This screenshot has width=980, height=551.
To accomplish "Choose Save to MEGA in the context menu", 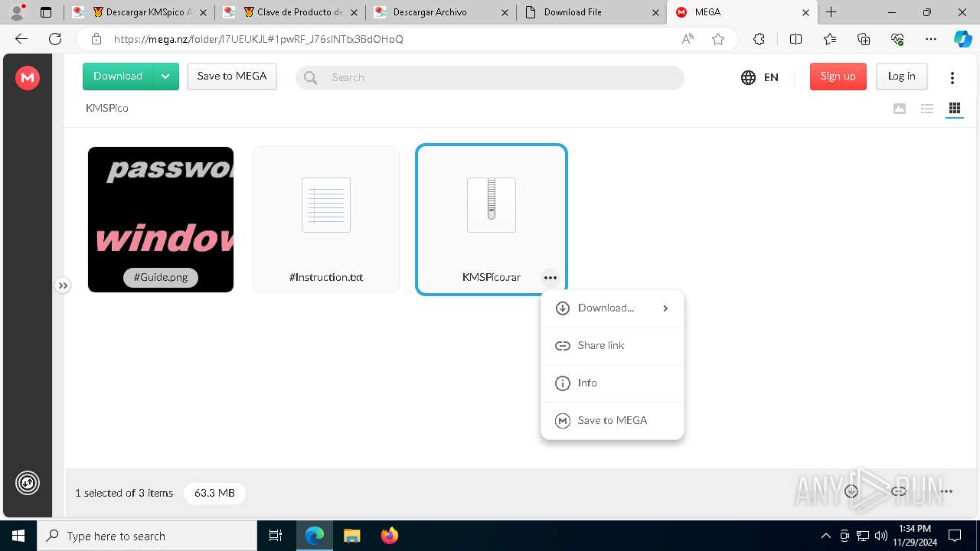I will coord(612,421).
